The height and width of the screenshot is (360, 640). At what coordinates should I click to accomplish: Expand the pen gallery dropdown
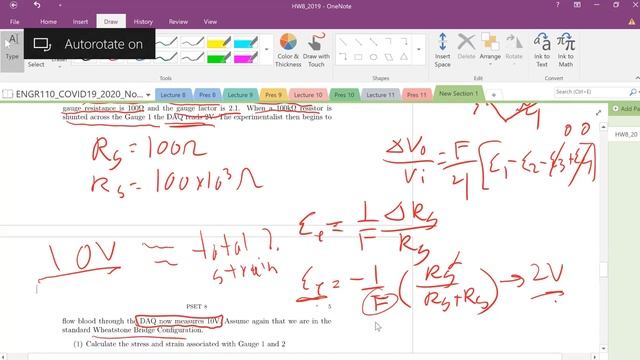click(267, 50)
